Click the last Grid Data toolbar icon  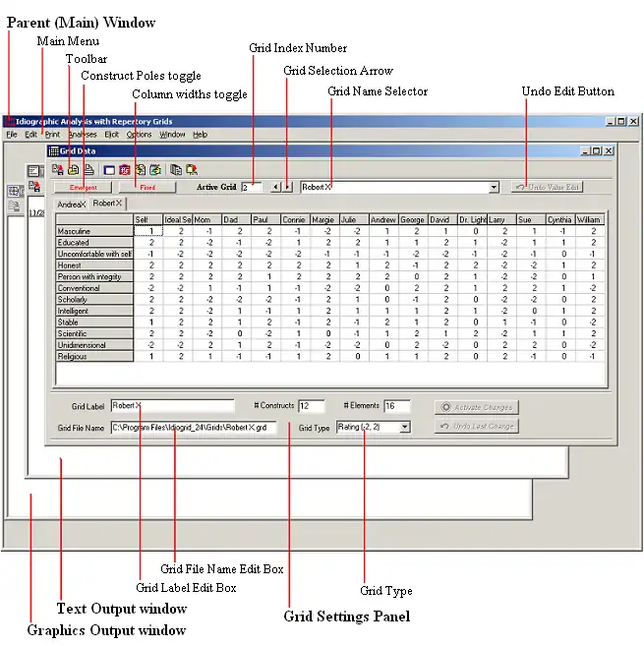click(x=192, y=169)
